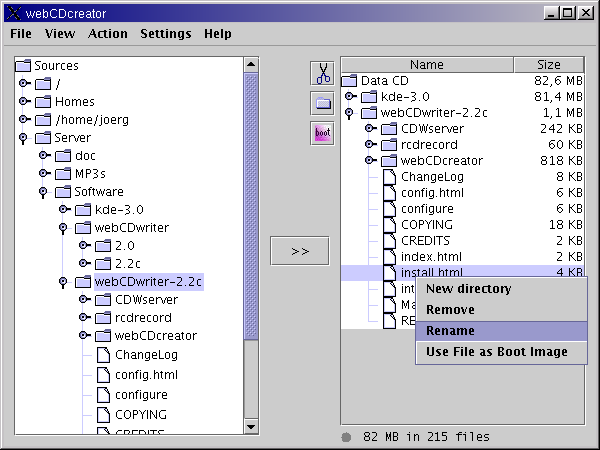The width and height of the screenshot is (600, 450).
Task: Collapse the webCDwriter node in Sources
Action: 63,228
